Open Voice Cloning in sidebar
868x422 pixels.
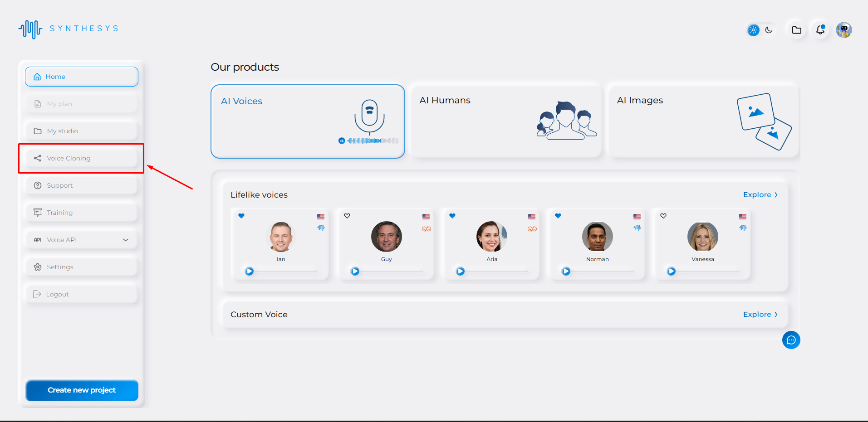pos(82,158)
